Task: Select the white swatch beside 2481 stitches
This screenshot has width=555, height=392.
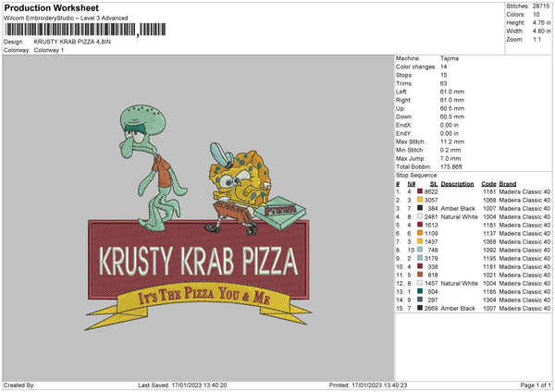Action: pos(420,216)
